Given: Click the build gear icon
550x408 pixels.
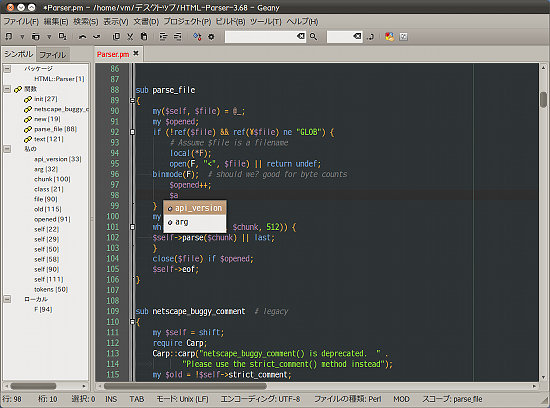Looking at the screenshot, I should point(211,36).
